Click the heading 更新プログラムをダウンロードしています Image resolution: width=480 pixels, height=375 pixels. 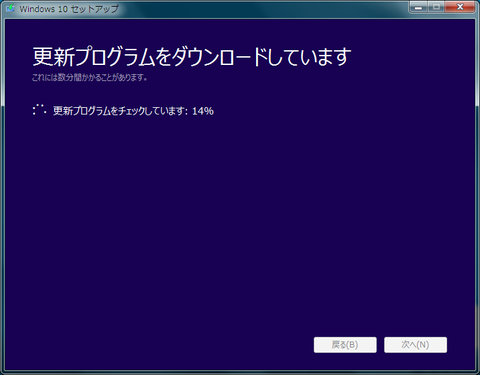pos(192,56)
